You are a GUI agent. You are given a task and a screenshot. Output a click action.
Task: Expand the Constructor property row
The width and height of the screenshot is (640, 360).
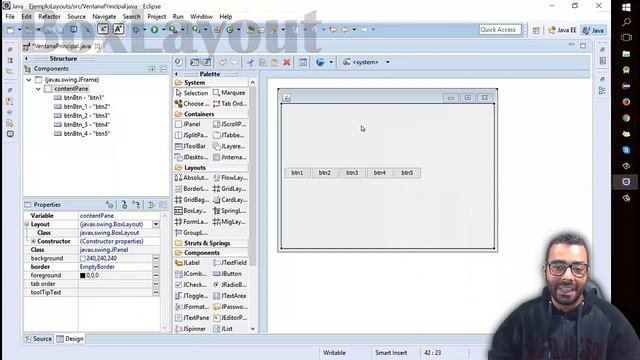coord(33,241)
